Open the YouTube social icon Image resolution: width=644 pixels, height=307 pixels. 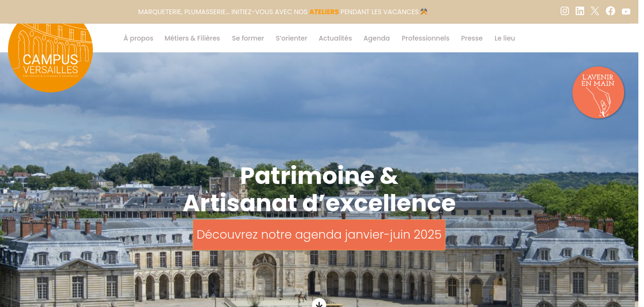click(626, 11)
